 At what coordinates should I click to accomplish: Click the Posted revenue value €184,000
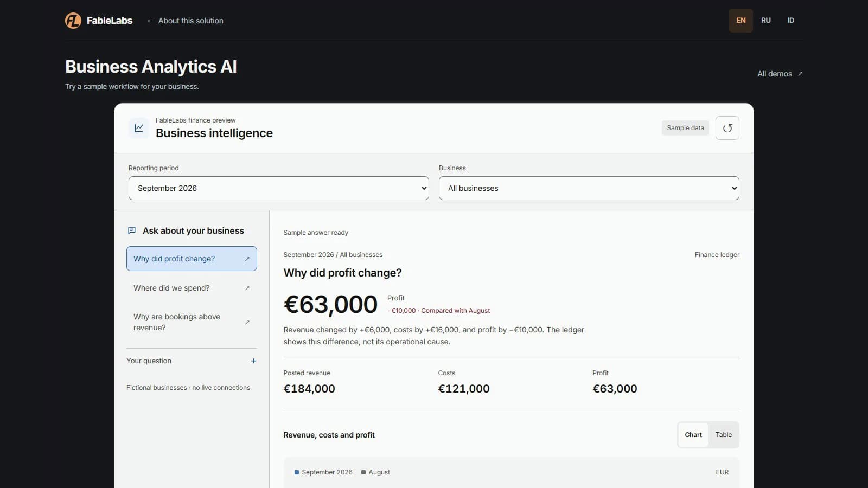(309, 389)
